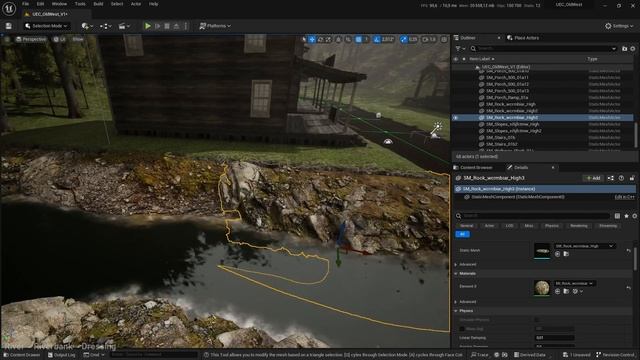Click the Outliner visibility column header eye

(456, 59)
